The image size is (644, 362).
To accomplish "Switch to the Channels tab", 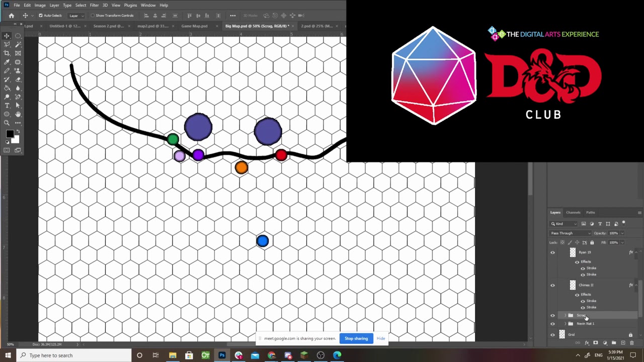I will [573, 213].
